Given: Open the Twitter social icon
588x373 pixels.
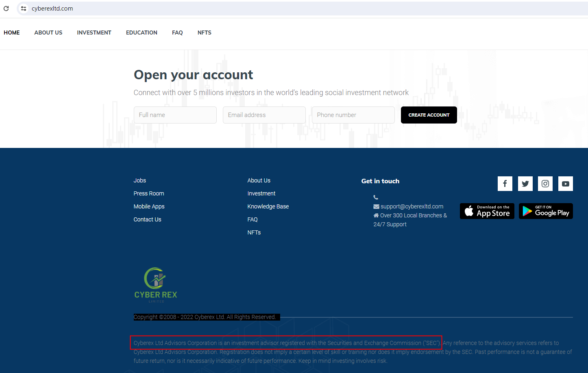Looking at the screenshot, I should click(525, 184).
